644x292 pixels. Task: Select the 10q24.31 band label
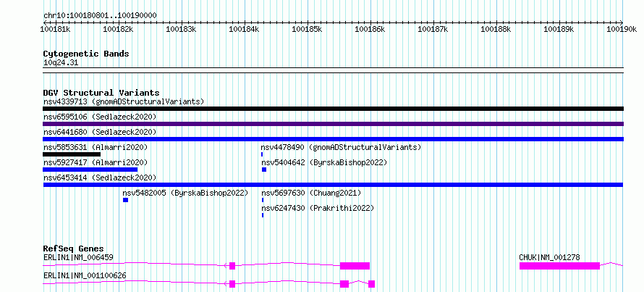(60, 63)
